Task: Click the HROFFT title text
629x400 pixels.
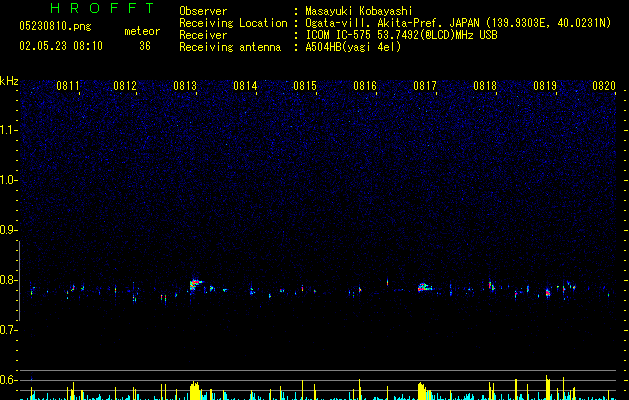Action: pos(103,8)
